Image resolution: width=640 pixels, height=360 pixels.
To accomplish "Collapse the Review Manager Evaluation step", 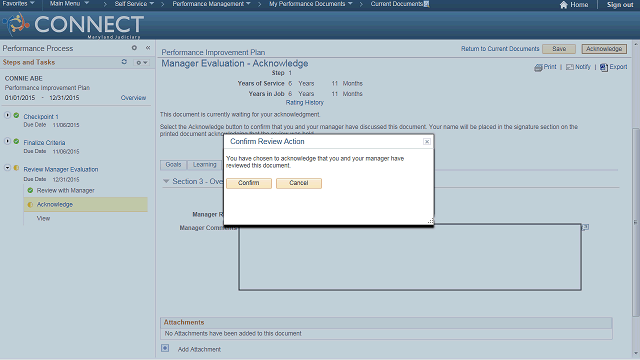I will click(7, 168).
